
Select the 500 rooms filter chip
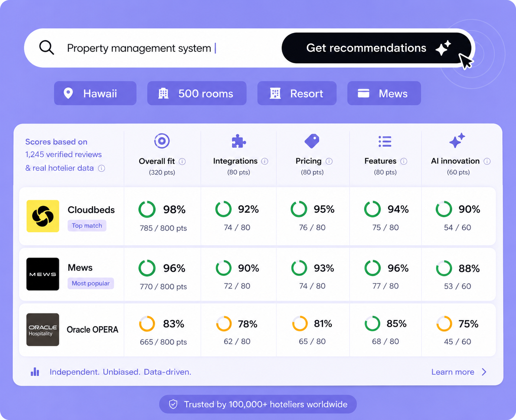pyautogui.click(x=197, y=93)
